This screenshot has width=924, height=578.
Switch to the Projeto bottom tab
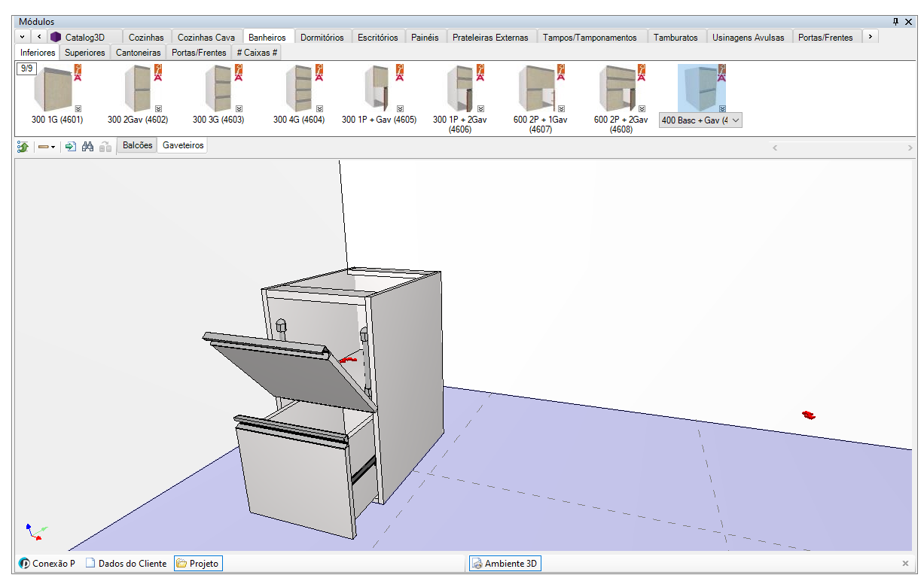pyautogui.click(x=198, y=564)
